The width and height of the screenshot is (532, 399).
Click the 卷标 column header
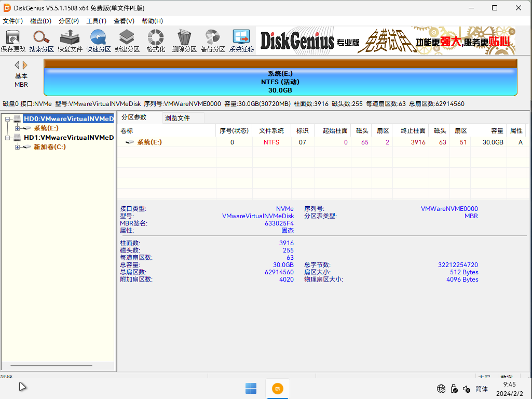(167, 131)
